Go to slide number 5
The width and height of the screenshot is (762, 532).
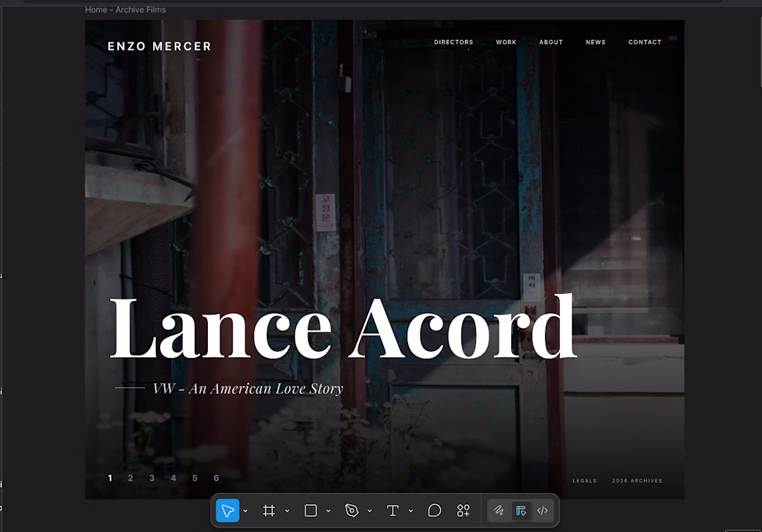point(195,478)
